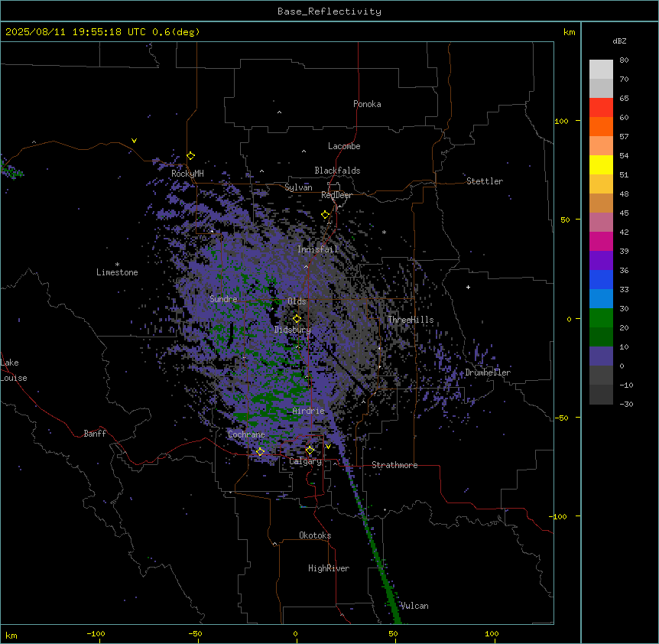Click the Didsbury label
The height and width of the screenshot is (644, 659).
[x=293, y=330]
